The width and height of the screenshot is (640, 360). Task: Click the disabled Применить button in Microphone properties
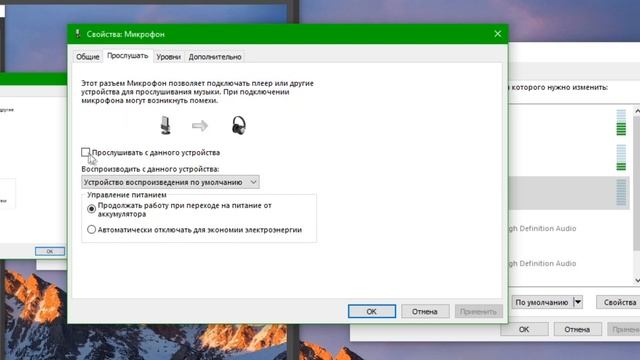pyautogui.click(x=478, y=311)
